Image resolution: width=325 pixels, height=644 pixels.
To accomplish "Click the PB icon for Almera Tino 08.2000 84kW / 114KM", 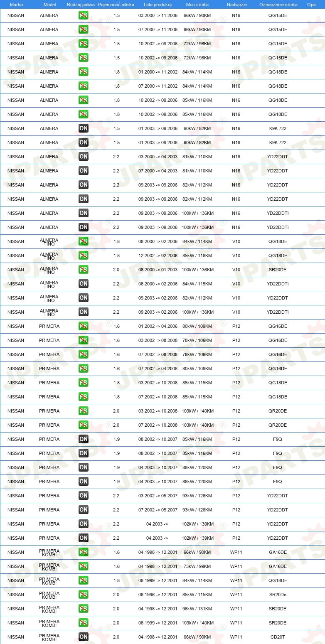I will [x=84, y=241].
